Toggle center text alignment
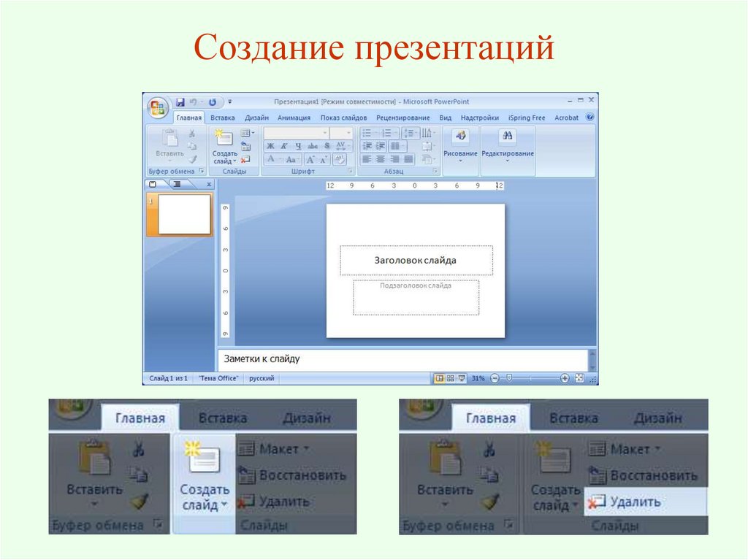The height and width of the screenshot is (560, 748). pos(381,159)
